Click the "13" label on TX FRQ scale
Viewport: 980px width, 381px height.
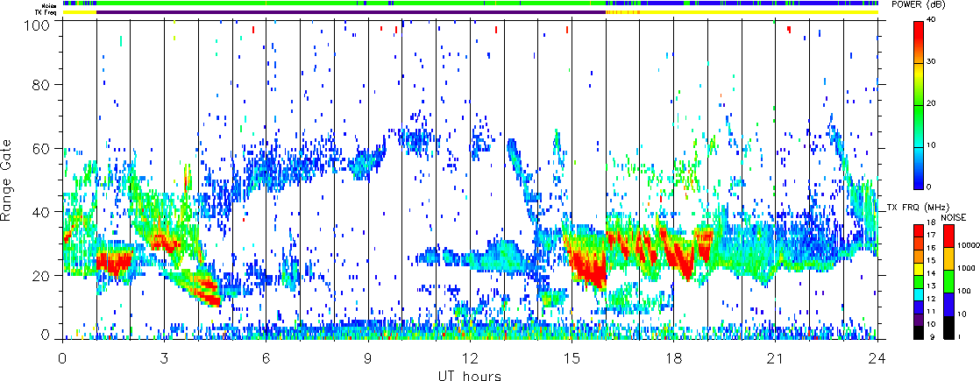(931, 286)
